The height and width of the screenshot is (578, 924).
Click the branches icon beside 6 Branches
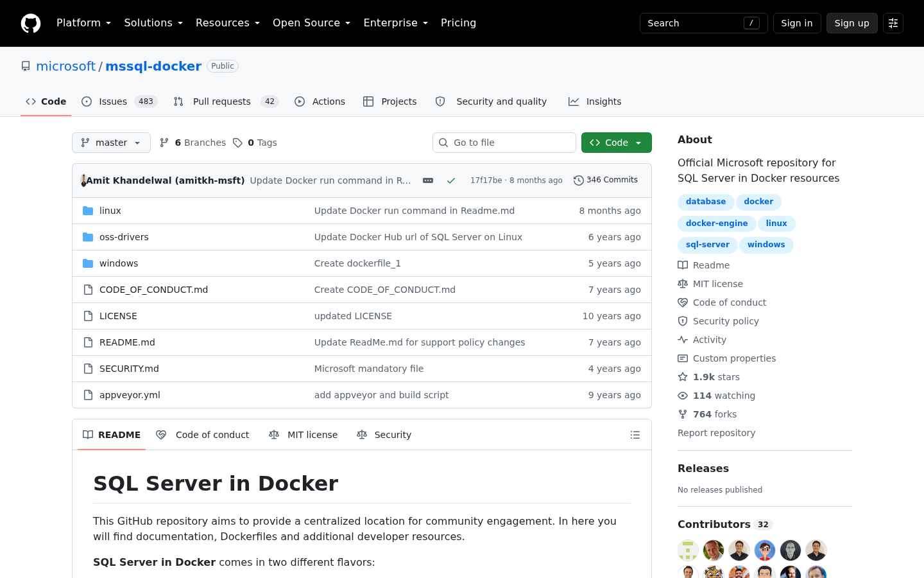164,143
